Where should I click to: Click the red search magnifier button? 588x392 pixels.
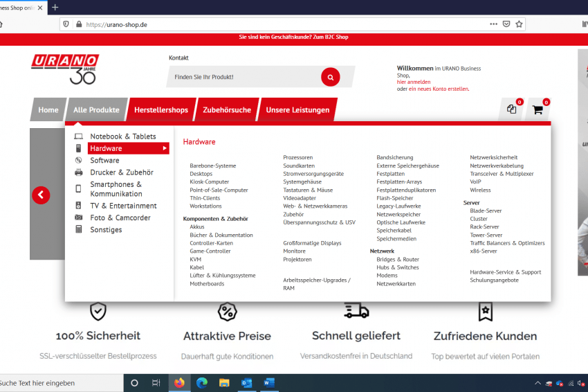pyautogui.click(x=330, y=77)
